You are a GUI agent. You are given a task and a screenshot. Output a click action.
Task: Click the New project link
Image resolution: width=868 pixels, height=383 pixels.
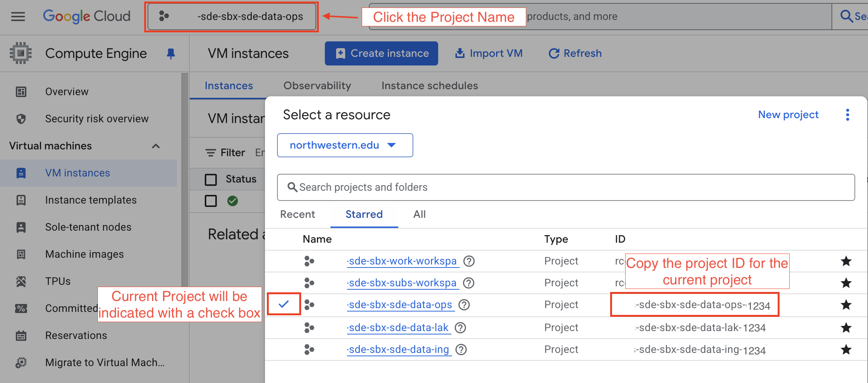(788, 115)
